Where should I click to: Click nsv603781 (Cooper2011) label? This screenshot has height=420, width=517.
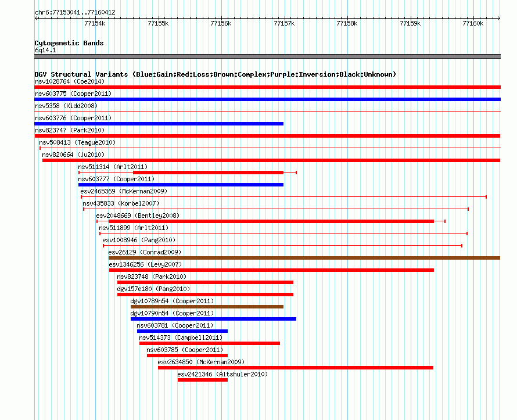(x=175, y=325)
